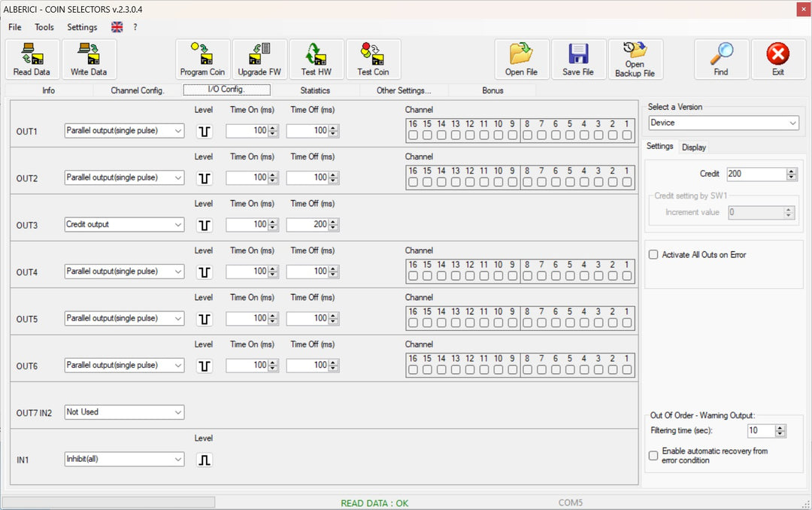Enable Activate All Outs on Error
Image resolution: width=812 pixels, height=510 pixels.
point(653,255)
